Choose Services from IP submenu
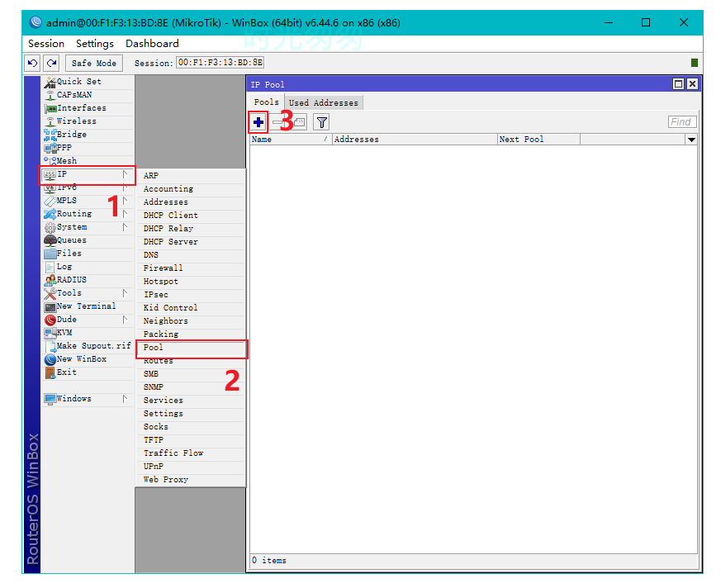Screen dimensions: 721x588 click(191, 401)
